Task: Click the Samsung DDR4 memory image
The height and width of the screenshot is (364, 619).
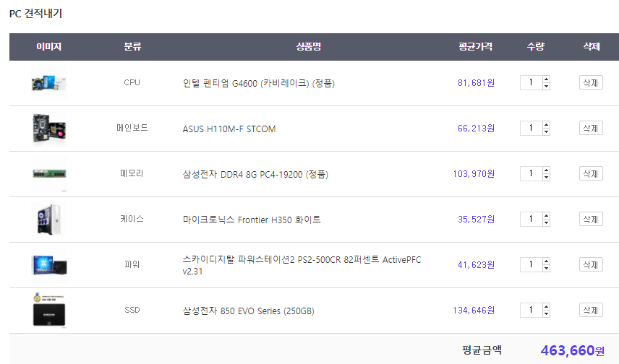Action: pyautogui.click(x=48, y=173)
